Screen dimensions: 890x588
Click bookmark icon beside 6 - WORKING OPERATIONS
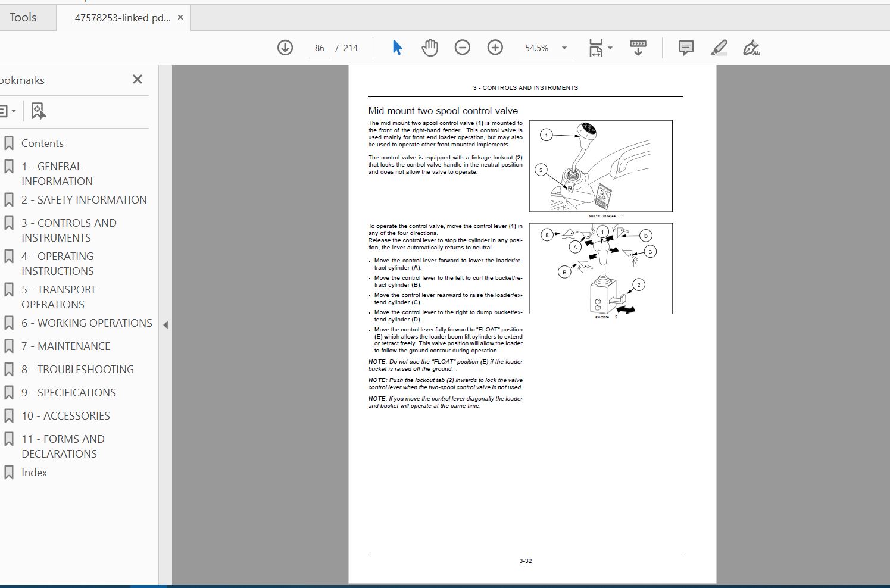pos(9,323)
